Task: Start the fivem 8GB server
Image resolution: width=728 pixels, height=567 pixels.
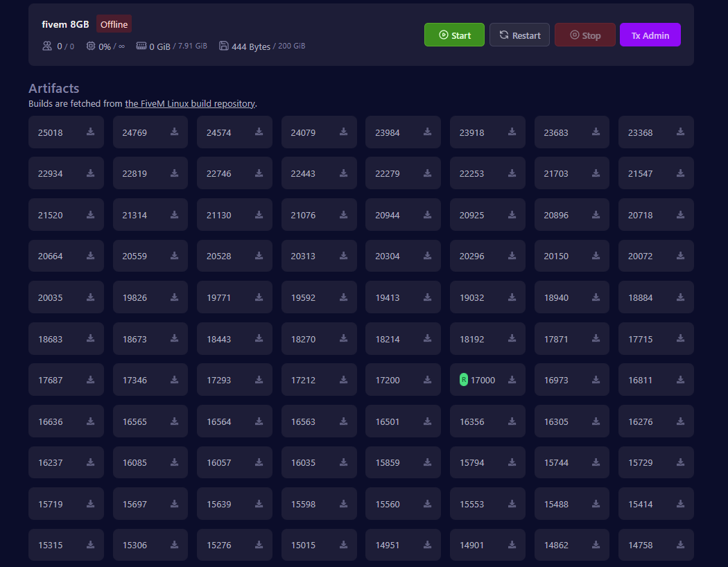Action: [454, 35]
